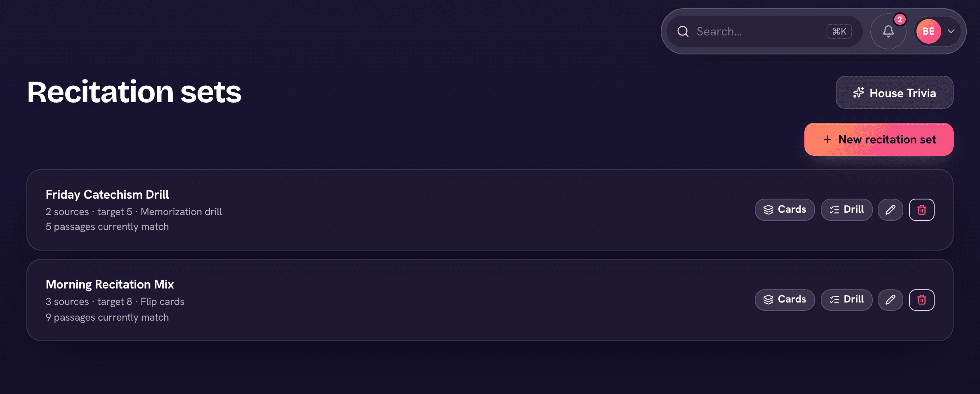Expand the account menu chevron
The image size is (980, 394).
(951, 31)
